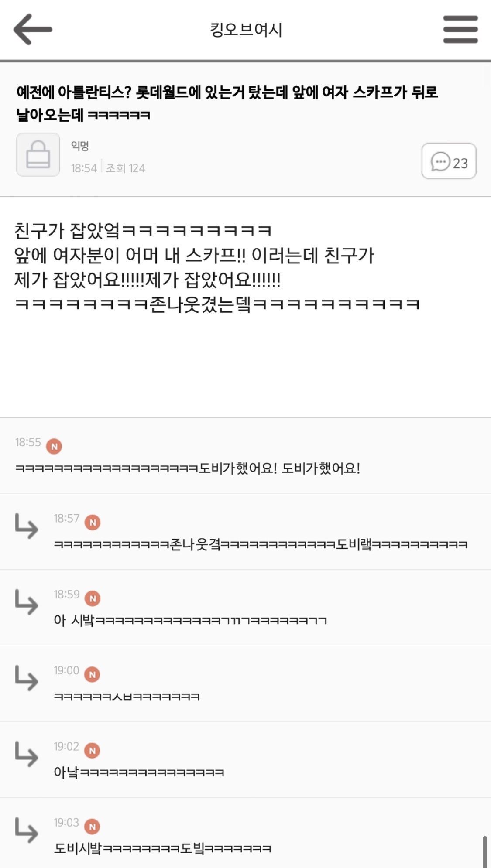This screenshot has width=491, height=868.
Task: Select the 아낰 reply at 19:02
Action: click(x=139, y=772)
